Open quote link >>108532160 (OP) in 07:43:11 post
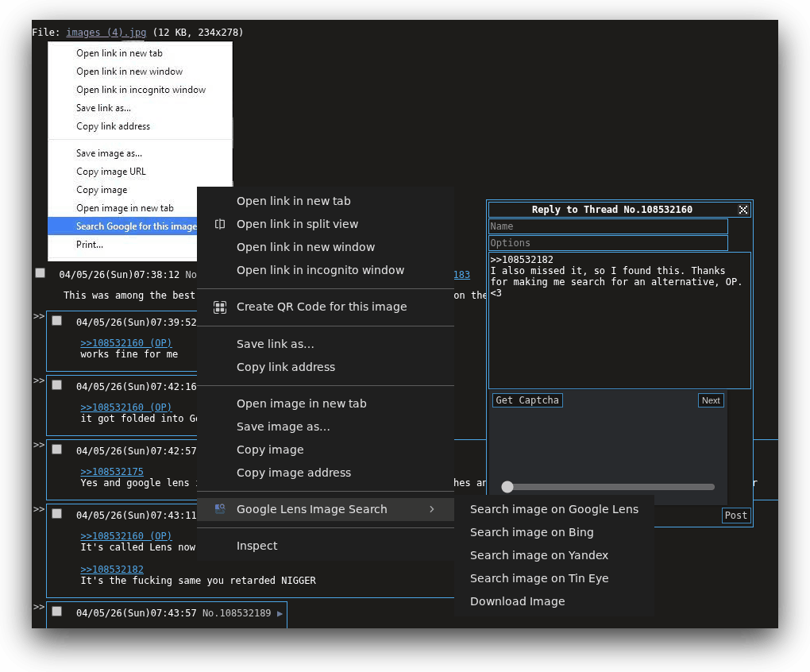This screenshot has width=810, height=672. [x=126, y=535]
